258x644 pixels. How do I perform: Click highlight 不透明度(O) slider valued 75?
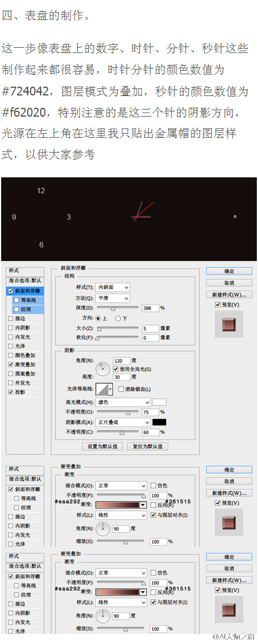[x=117, y=412]
